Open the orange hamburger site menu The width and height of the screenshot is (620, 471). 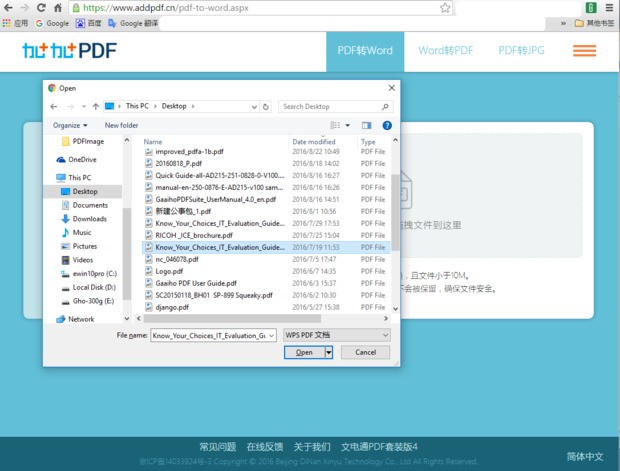[584, 51]
